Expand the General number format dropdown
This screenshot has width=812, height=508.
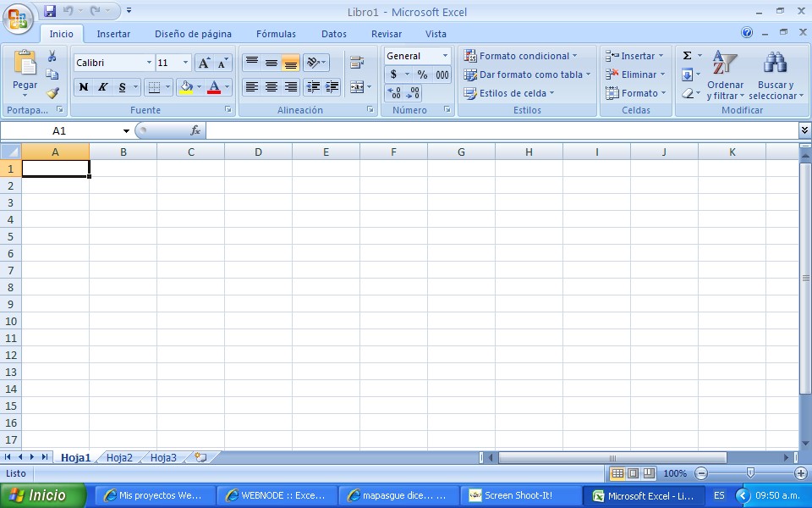(445, 56)
